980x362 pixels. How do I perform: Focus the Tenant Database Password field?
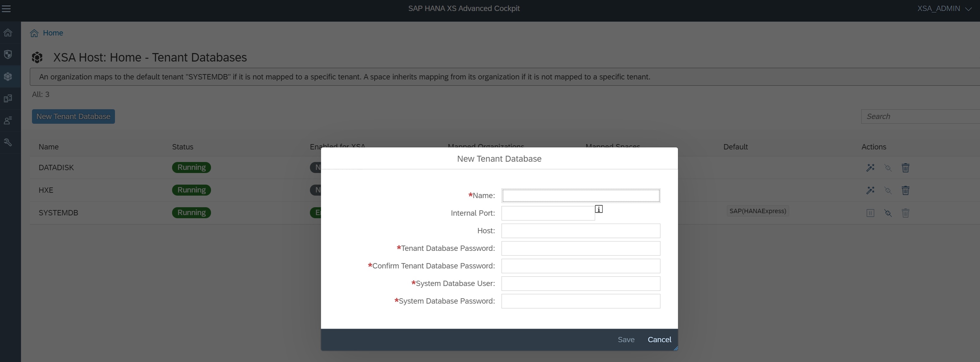[581, 248]
